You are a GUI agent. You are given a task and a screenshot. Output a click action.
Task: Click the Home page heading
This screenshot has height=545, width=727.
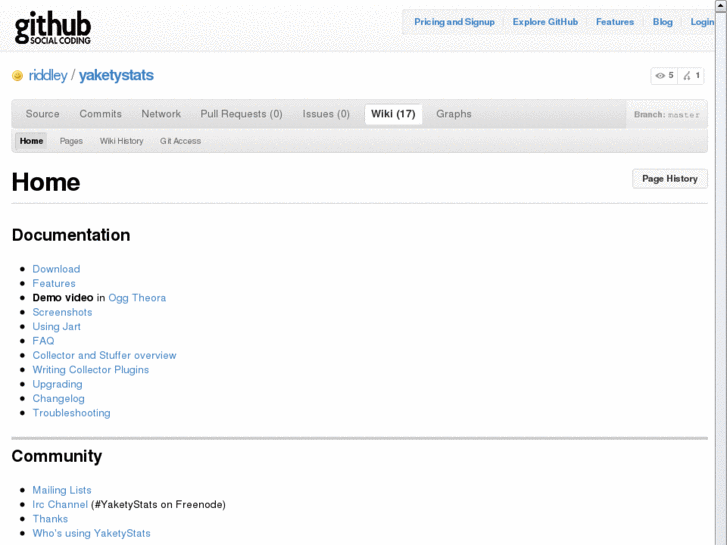46,182
